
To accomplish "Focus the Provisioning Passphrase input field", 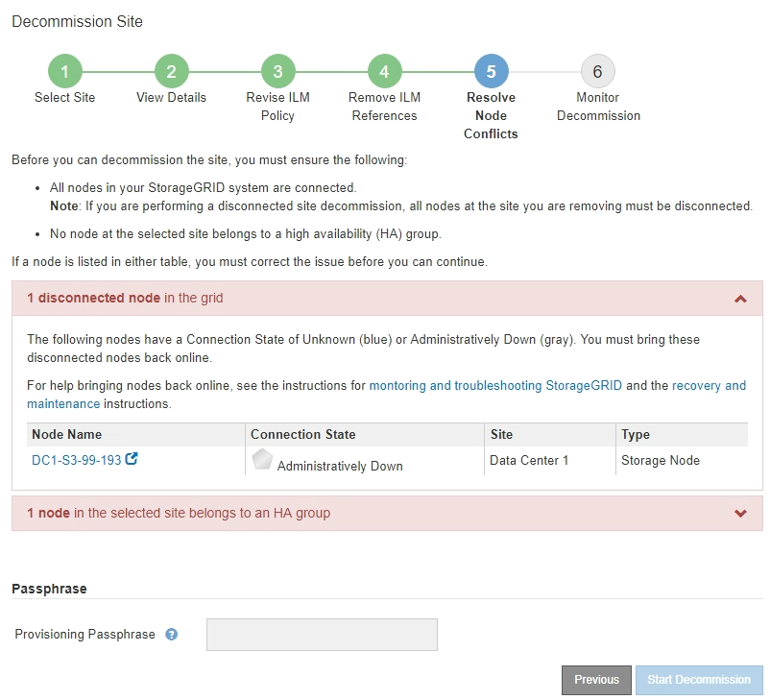I will coord(322,635).
